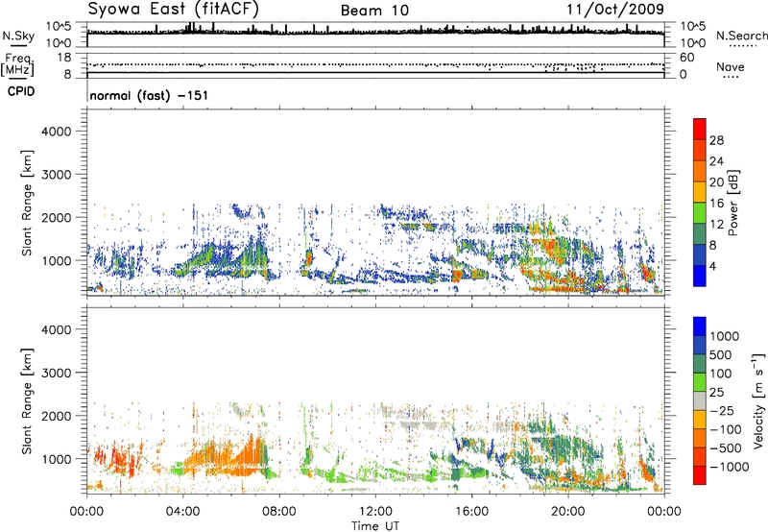Click the 'Beam 10' label
The width and height of the screenshot is (768, 532).
point(374,11)
